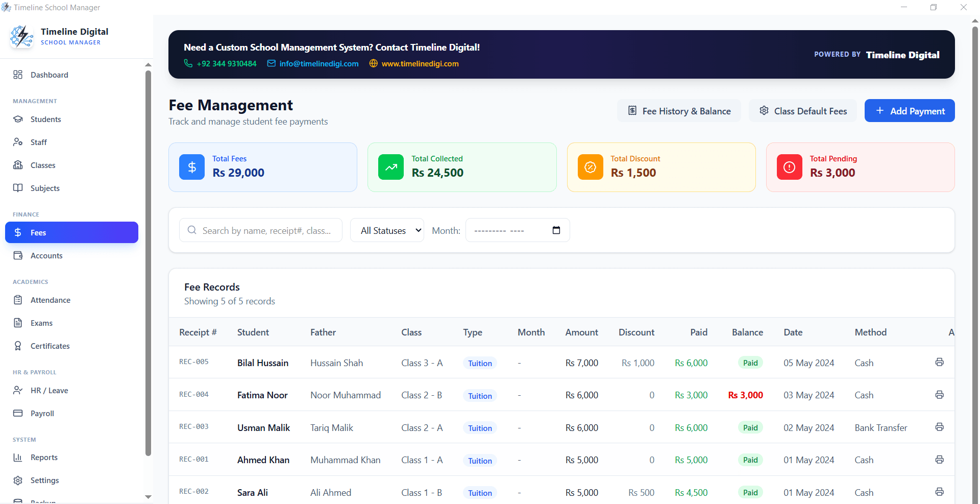Open the info@timelinedigi.com email link

[318, 63]
